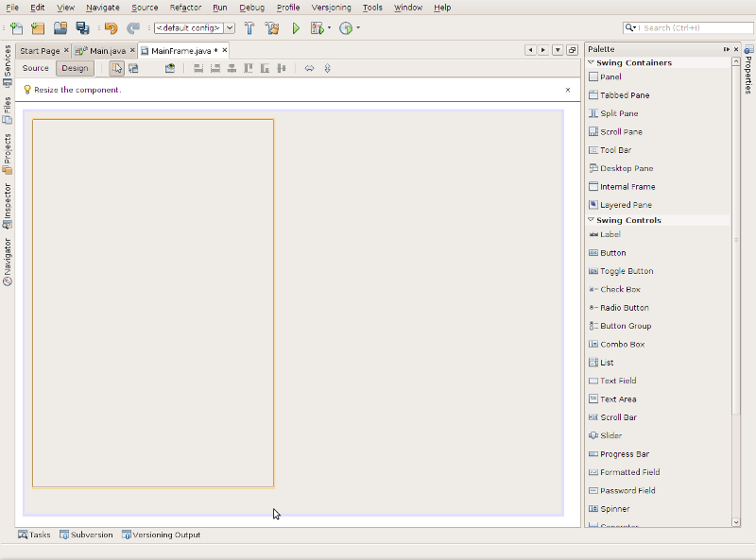Minimize the Palette window

(726, 49)
